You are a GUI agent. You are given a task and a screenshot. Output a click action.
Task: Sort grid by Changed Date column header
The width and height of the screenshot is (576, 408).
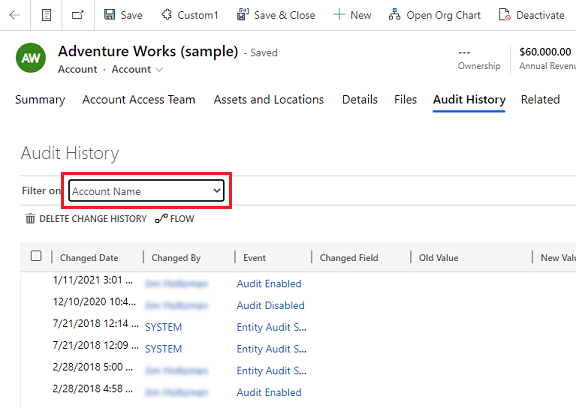(x=89, y=258)
